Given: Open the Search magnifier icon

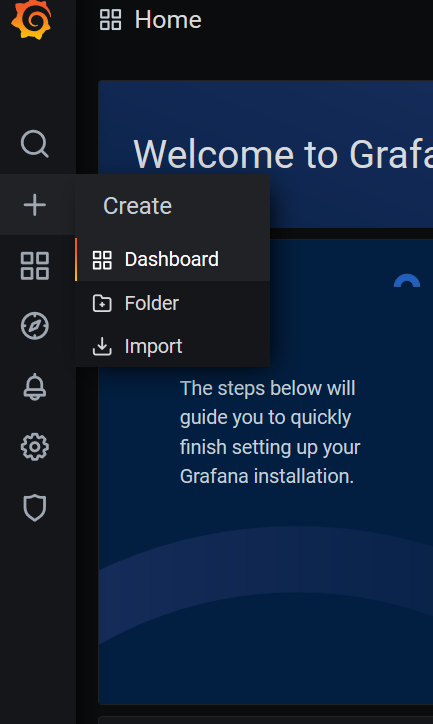Looking at the screenshot, I should click(35, 144).
